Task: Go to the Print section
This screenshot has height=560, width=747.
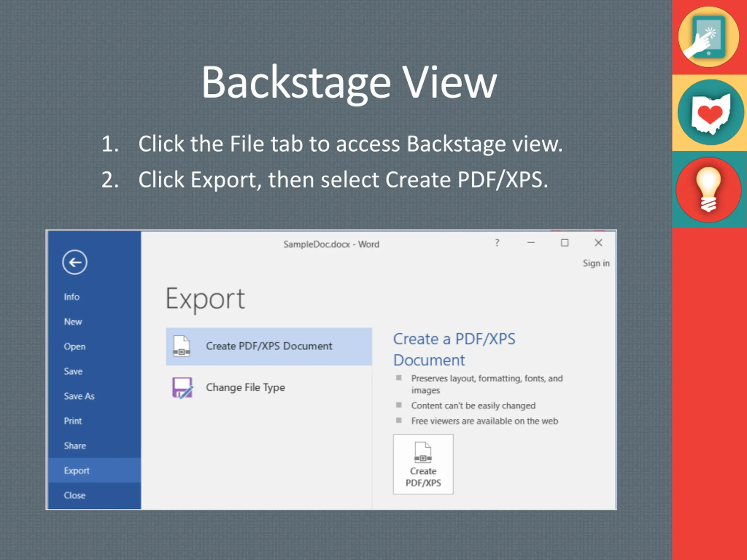Action: coord(73,421)
